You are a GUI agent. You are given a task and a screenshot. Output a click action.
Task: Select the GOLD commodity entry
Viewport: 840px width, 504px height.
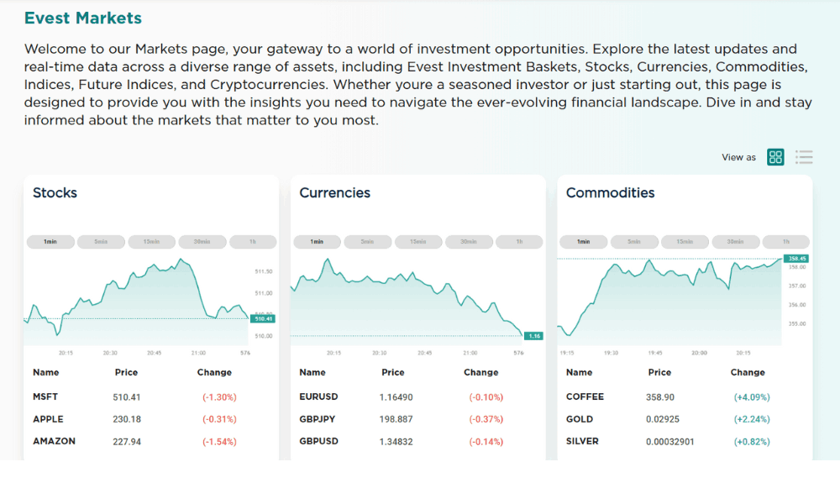[580, 419]
